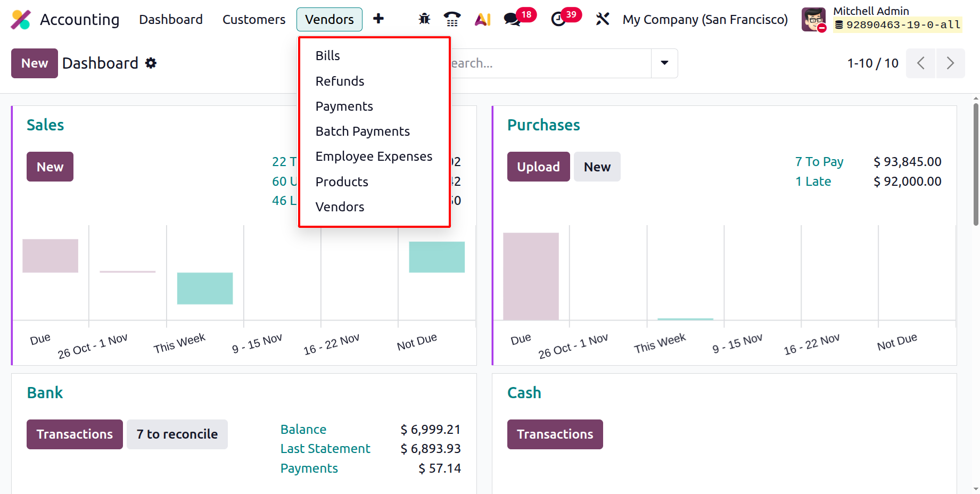This screenshot has width=980, height=494.
Task: Select Employee Expenses menu entry
Action: [374, 157]
